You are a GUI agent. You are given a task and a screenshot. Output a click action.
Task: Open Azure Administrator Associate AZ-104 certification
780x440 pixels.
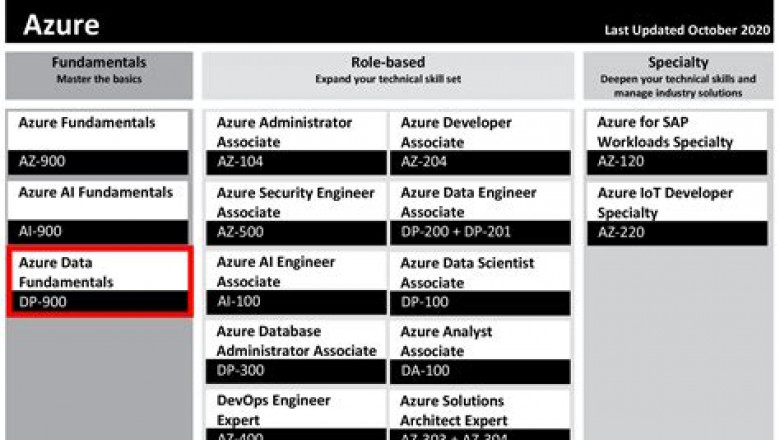[x=296, y=143]
